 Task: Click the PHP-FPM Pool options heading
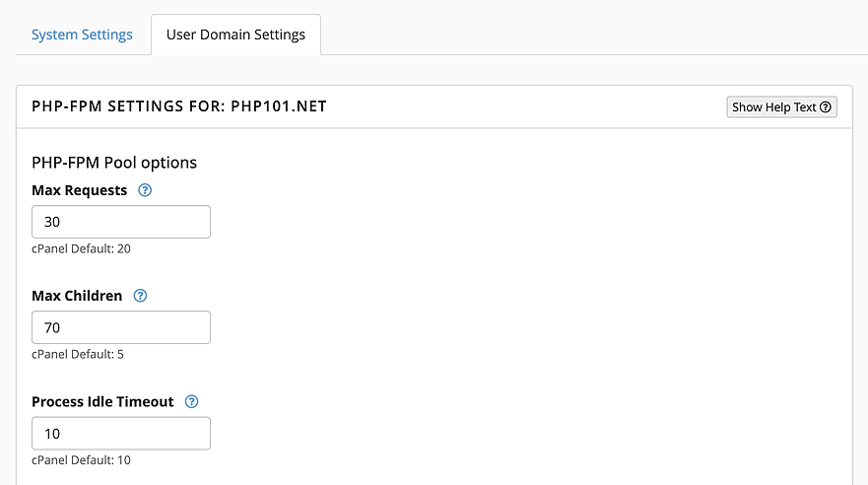114,163
